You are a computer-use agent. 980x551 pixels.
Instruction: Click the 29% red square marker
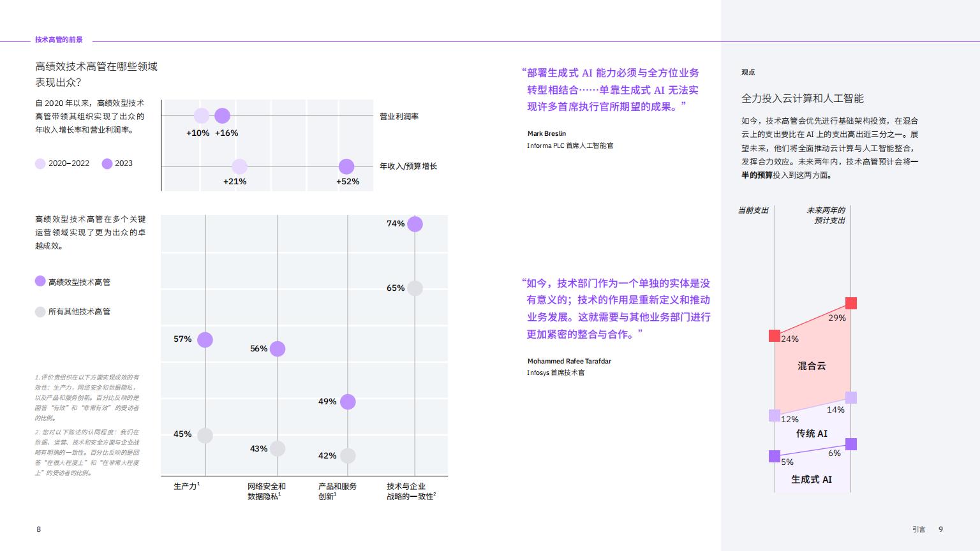851,303
